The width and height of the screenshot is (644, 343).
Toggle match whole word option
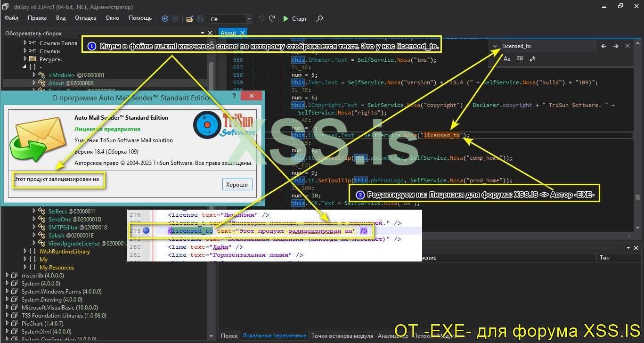click(x=520, y=59)
